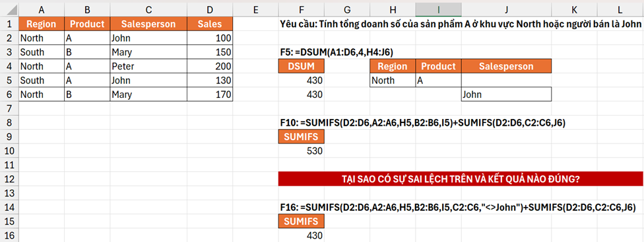Click the SUMIFS result 530
This screenshot has height=242, width=644.
pyautogui.click(x=302, y=151)
